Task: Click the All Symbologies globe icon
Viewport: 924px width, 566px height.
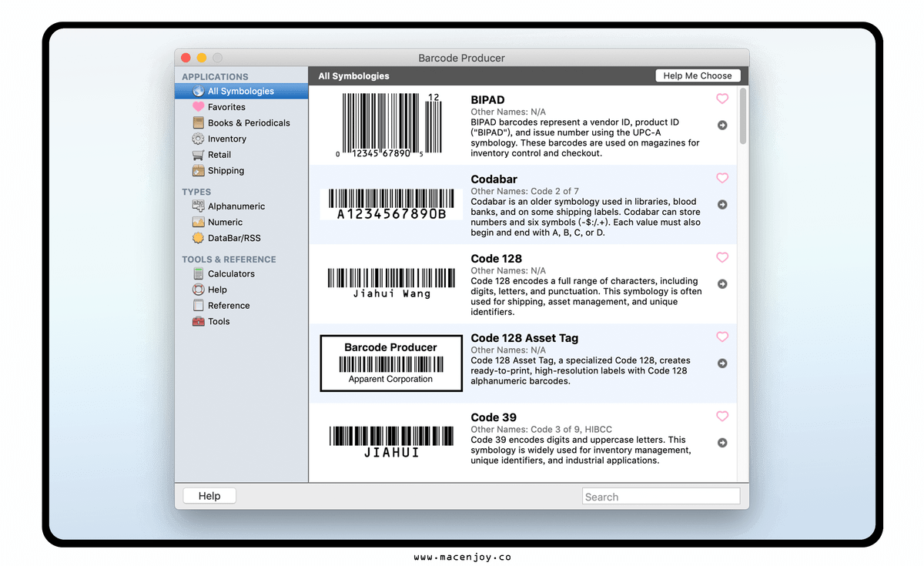Action: coord(198,91)
